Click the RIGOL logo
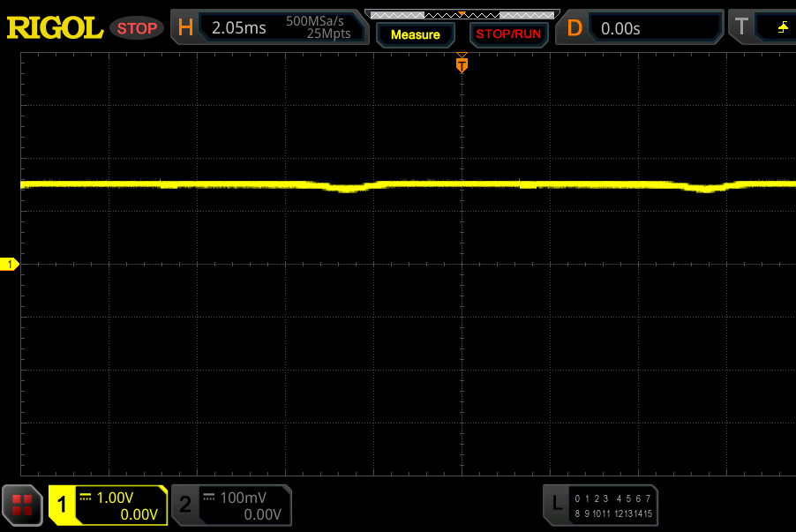This screenshot has height=532, width=796. click(55, 27)
